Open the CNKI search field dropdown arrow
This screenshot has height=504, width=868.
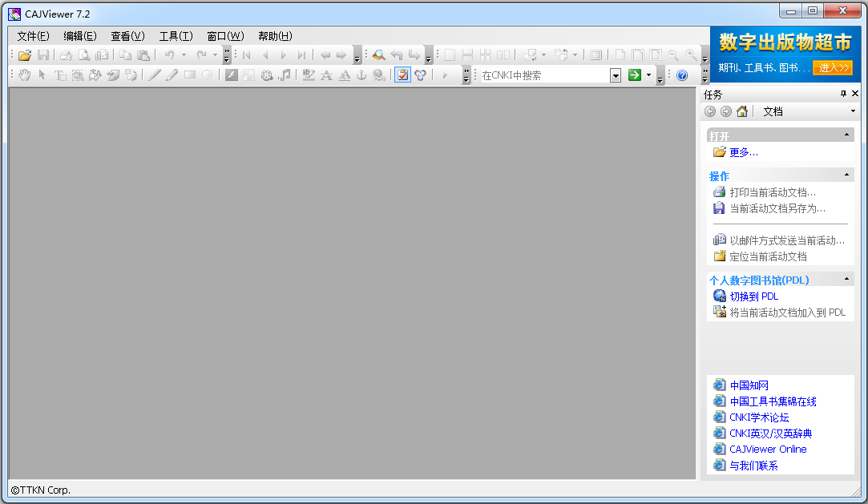click(615, 75)
